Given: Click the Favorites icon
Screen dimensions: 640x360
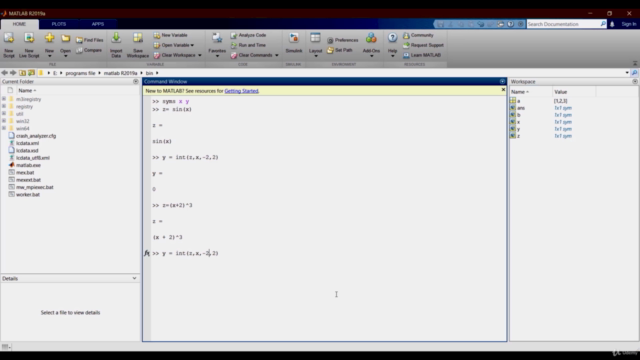Looking at the screenshot, I should point(217,38).
